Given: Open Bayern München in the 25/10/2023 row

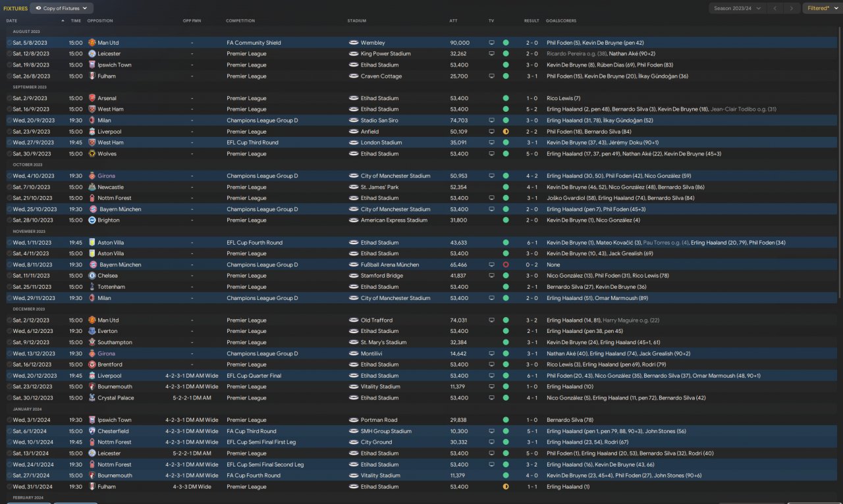Looking at the screenshot, I should coord(119,209).
